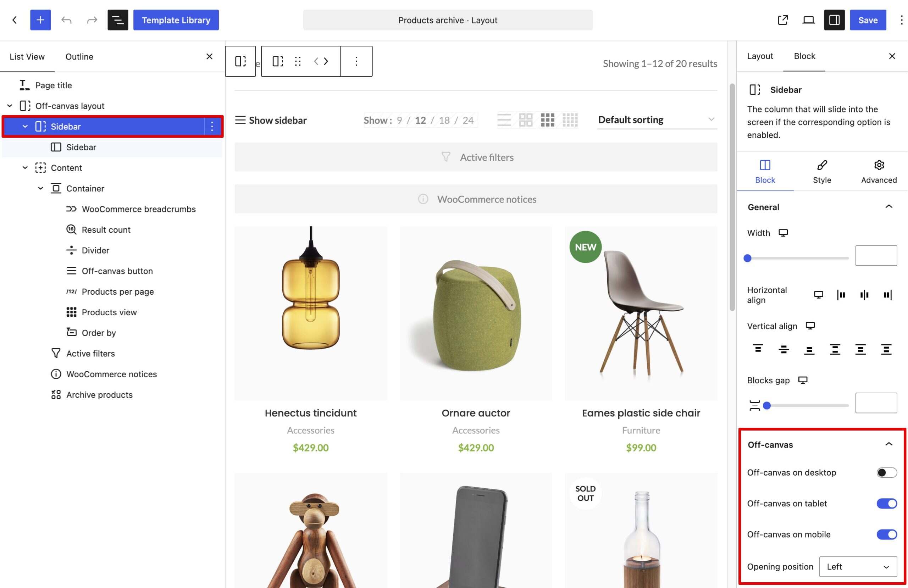Click the Template Library button

[x=176, y=20]
